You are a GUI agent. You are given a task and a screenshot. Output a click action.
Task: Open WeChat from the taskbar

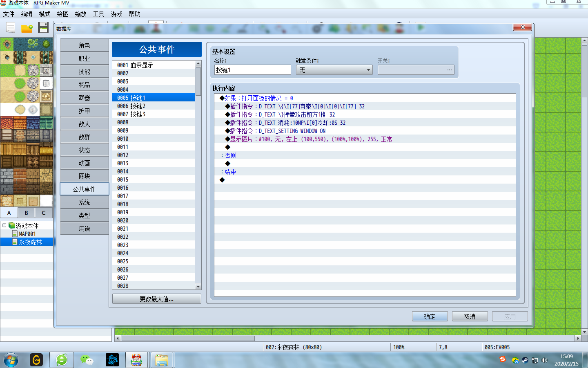coord(87,360)
